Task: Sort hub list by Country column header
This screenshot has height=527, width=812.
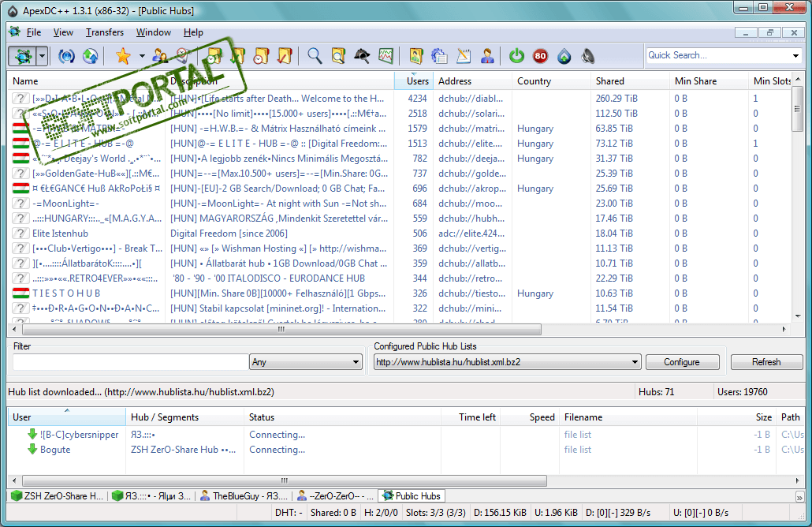Action: pos(550,80)
